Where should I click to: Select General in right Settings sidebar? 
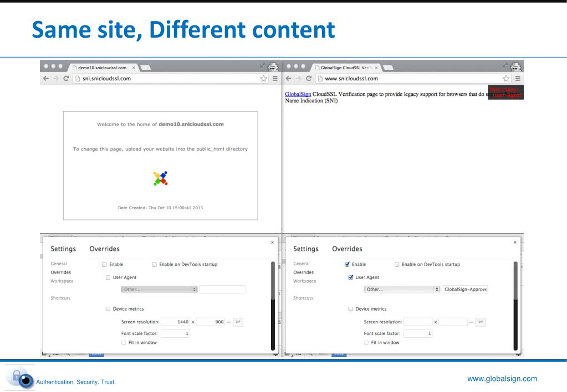(301, 264)
